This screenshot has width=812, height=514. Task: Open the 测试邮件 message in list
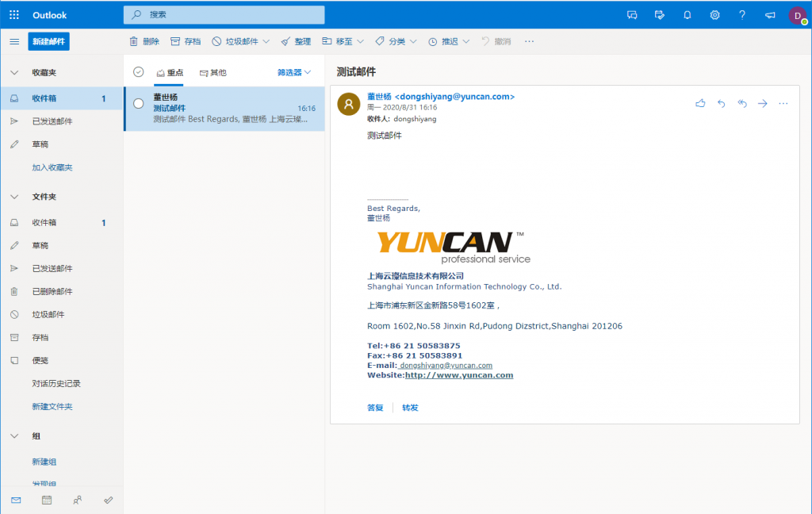coord(224,109)
